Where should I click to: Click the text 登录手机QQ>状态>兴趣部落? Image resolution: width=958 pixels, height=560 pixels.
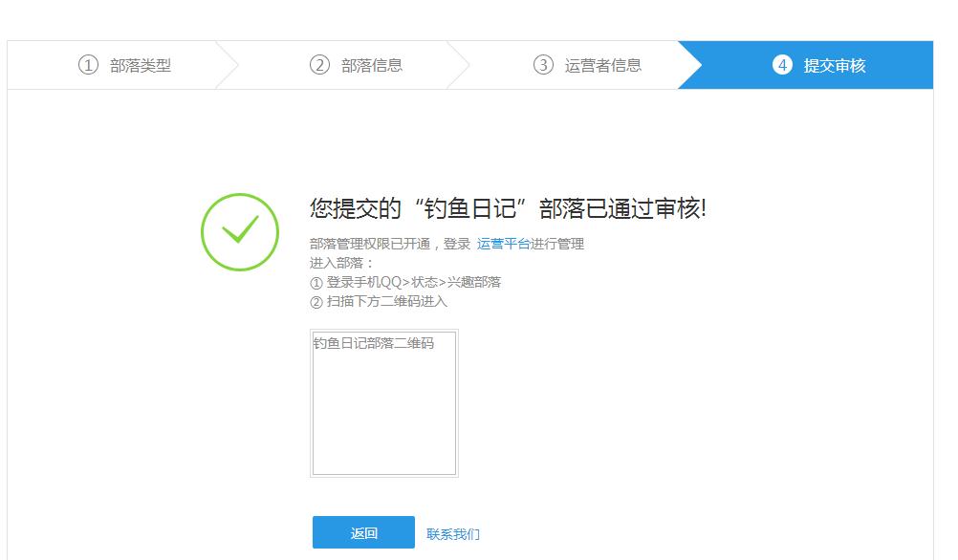[414, 282]
